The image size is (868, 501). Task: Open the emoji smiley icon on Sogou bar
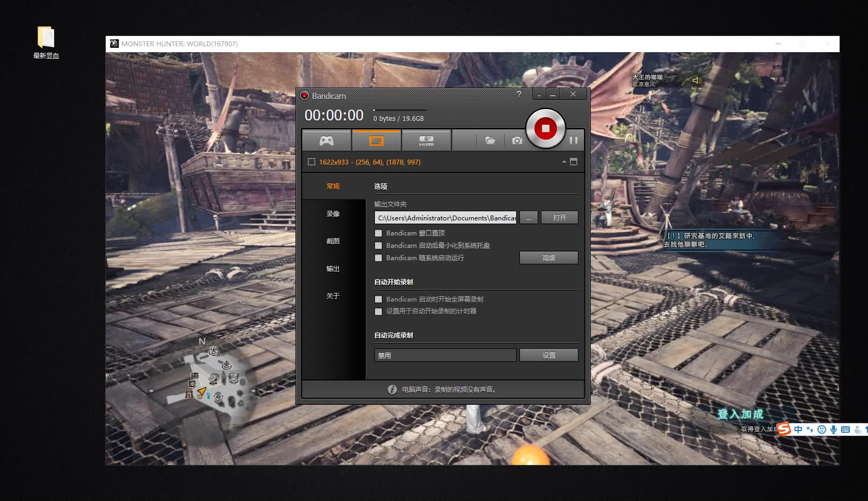(x=821, y=429)
